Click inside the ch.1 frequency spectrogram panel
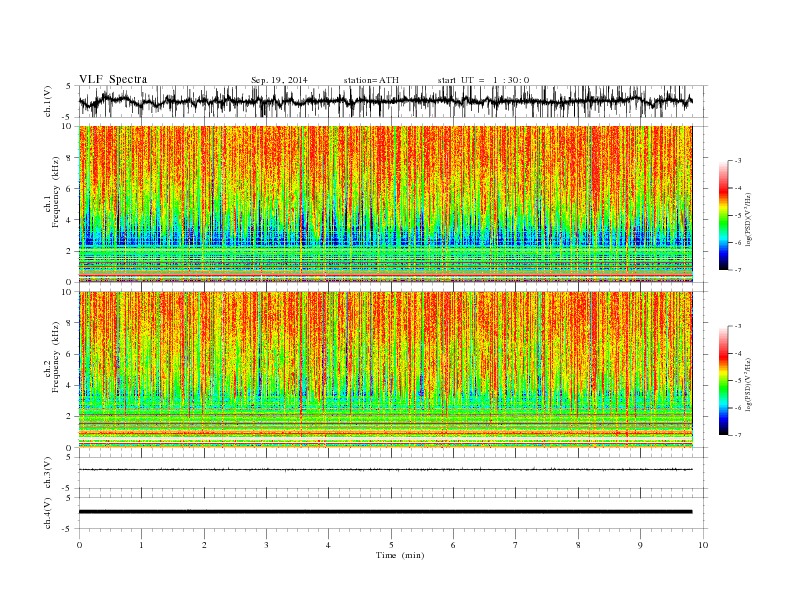 [385, 204]
